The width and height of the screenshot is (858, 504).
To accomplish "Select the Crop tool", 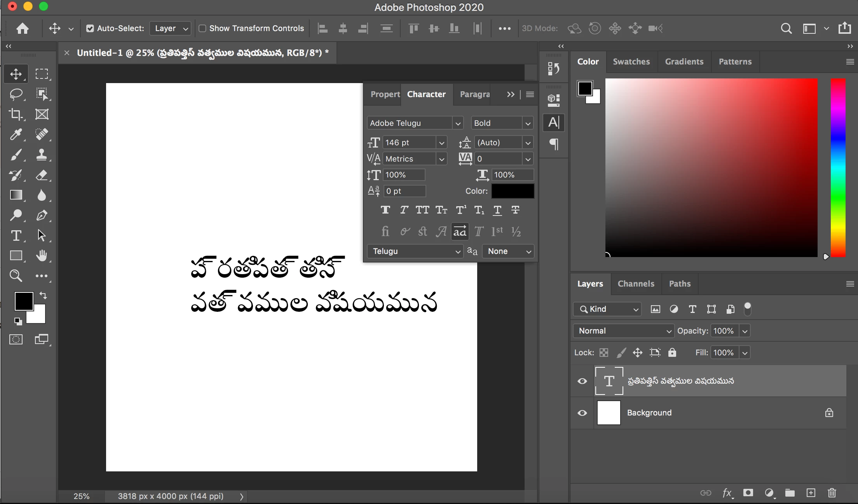I will [16, 114].
